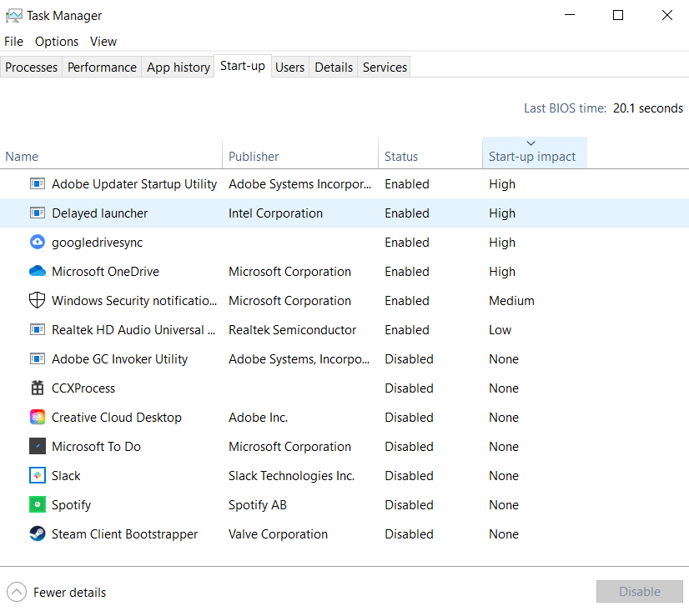Click the googledrivesync icon
The height and width of the screenshot is (616, 689).
(37, 243)
